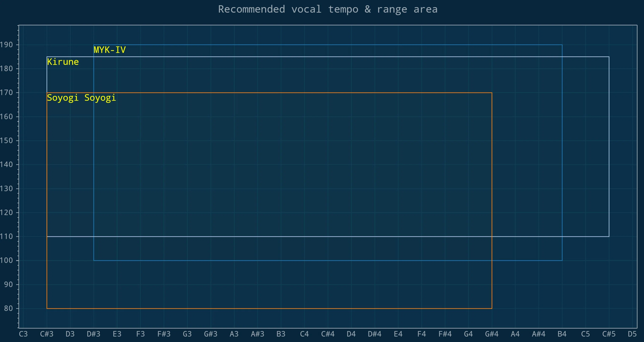Viewport: 644px width, 342px height.
Task: Click the A3 note axis label
Action: click(234, 334)
